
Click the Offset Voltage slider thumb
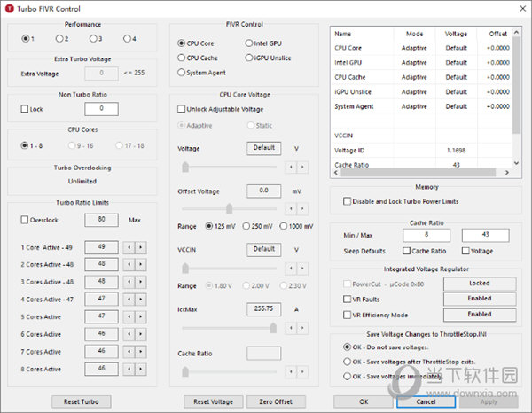[x=230, y=208]
